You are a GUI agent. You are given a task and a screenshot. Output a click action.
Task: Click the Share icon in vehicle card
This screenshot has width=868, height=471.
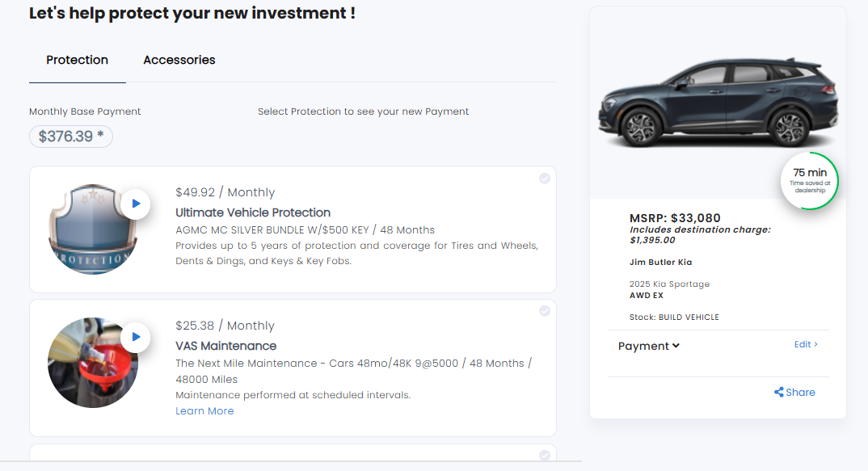click(779, 393)
